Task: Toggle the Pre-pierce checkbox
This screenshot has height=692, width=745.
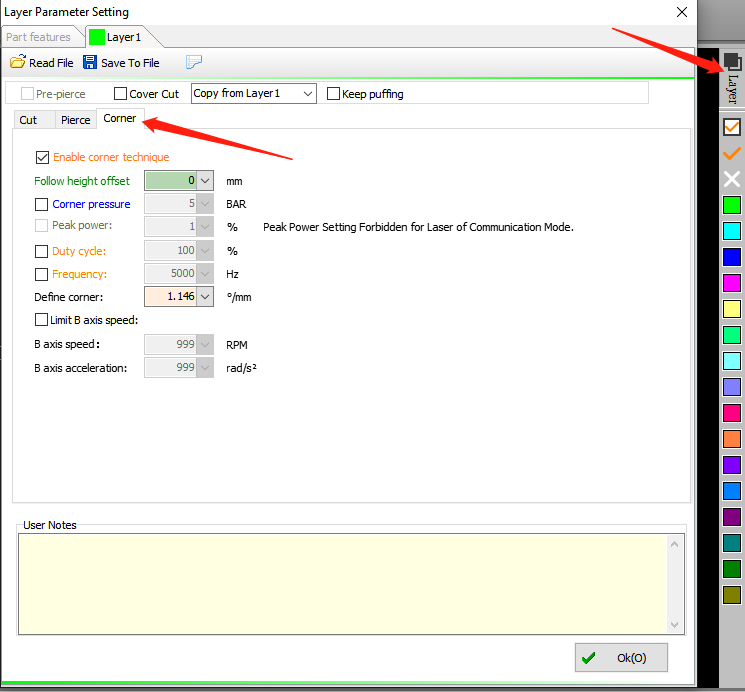Action: [x=27, y=94]
